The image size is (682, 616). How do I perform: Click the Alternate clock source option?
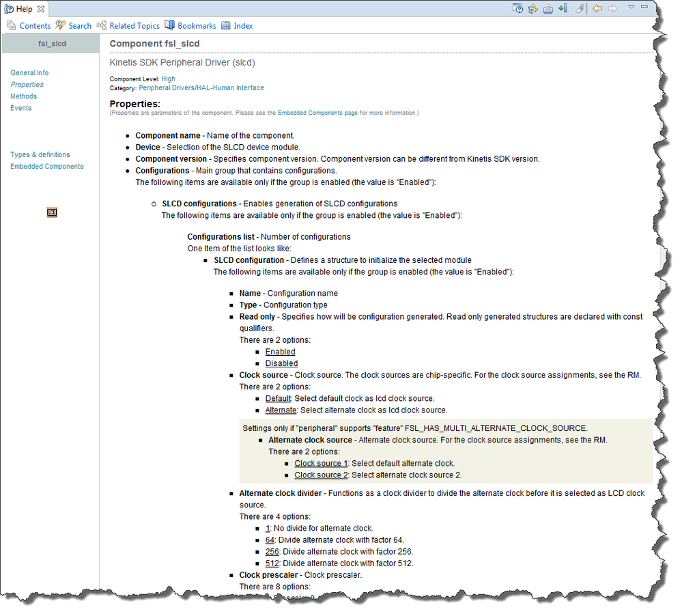281,410
